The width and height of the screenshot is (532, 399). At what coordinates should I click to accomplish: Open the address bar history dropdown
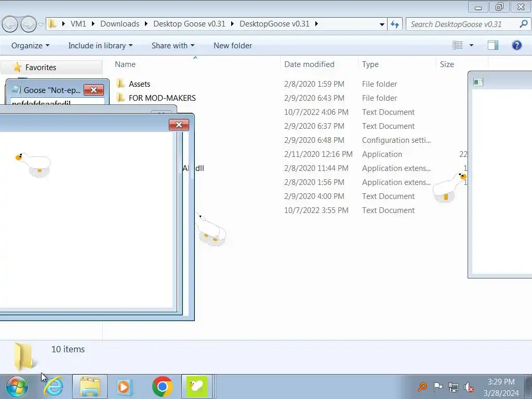pyautogui.click(x=382, y=24)
